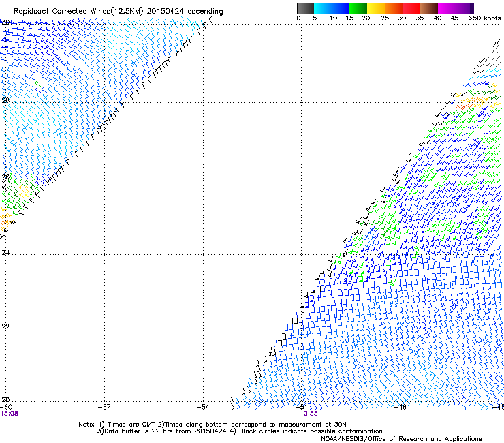The height and width of the screenshot is (443, 504).
Task: Click the red 30-35 knots legend segment
Action: (411, 8)
